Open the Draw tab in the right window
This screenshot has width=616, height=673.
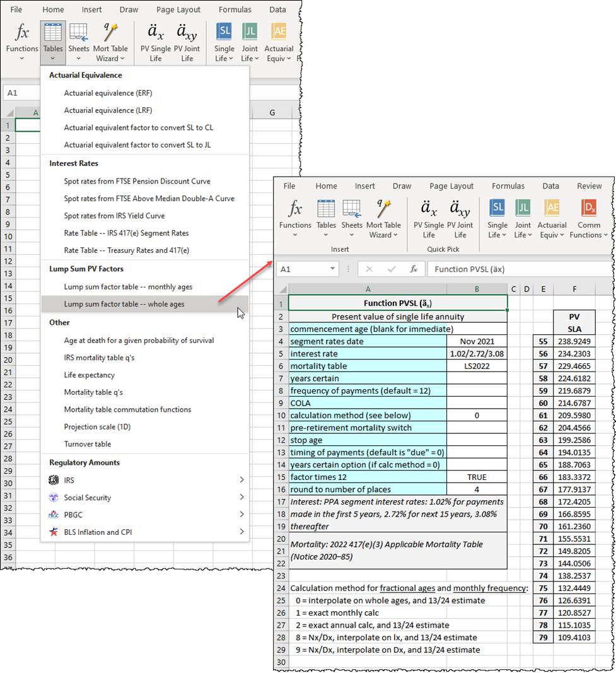402,186
